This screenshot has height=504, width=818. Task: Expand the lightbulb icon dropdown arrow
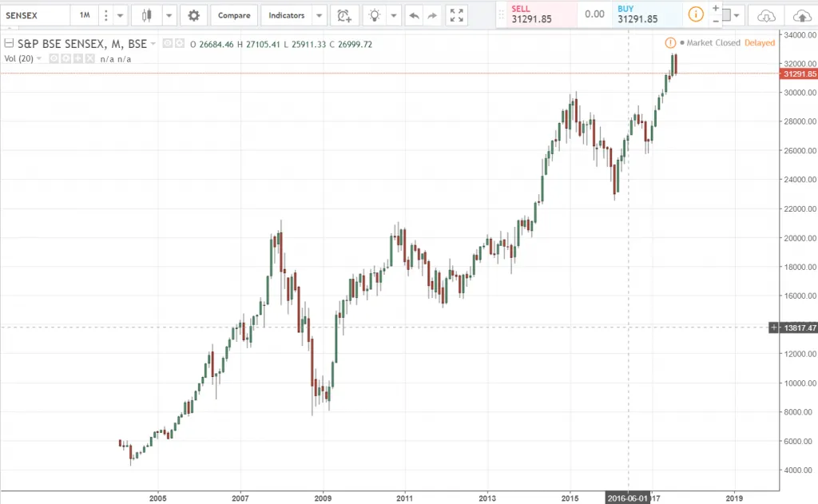point(392,14)
